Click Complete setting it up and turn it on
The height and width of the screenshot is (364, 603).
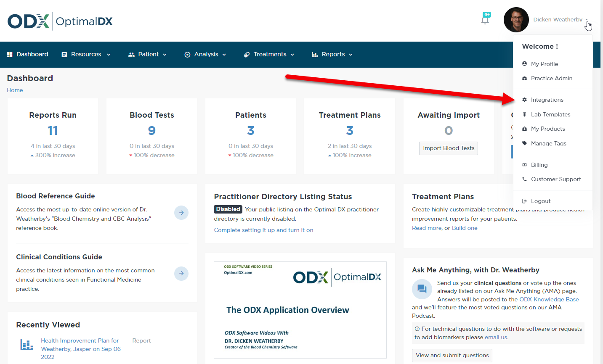pyautogui.click(x=263, y=230)
